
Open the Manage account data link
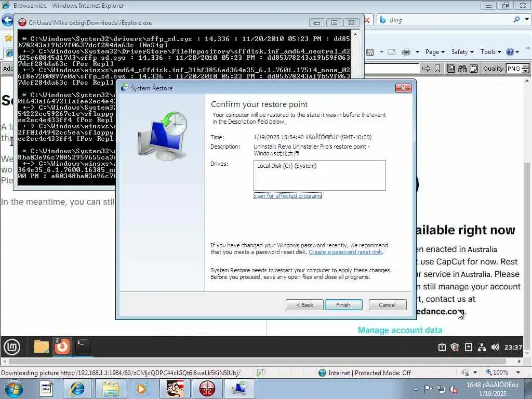[400, 330]
